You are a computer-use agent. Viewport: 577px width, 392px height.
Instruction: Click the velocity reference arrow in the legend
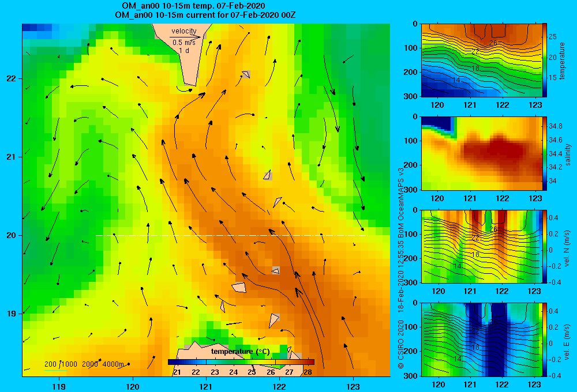click(x=185, y=37)
